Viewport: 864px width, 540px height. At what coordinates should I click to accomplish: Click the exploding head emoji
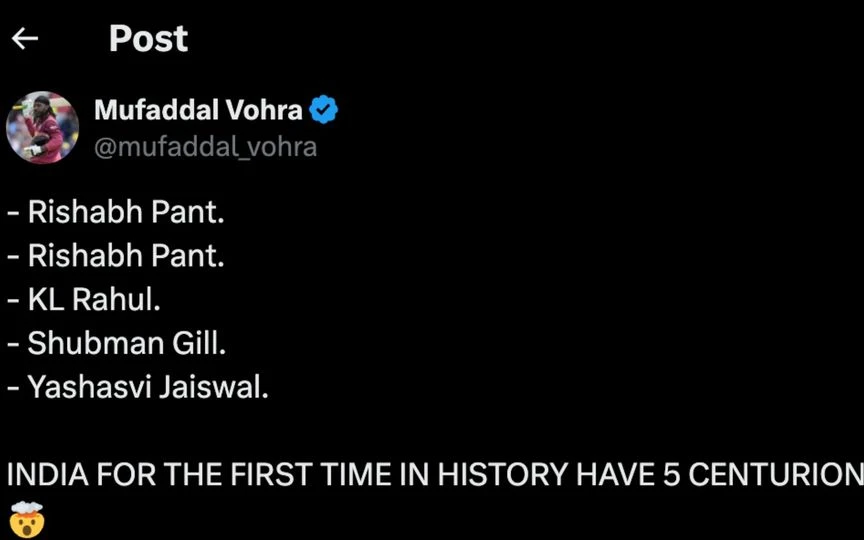pyautogui.click(x=27, y=520)
